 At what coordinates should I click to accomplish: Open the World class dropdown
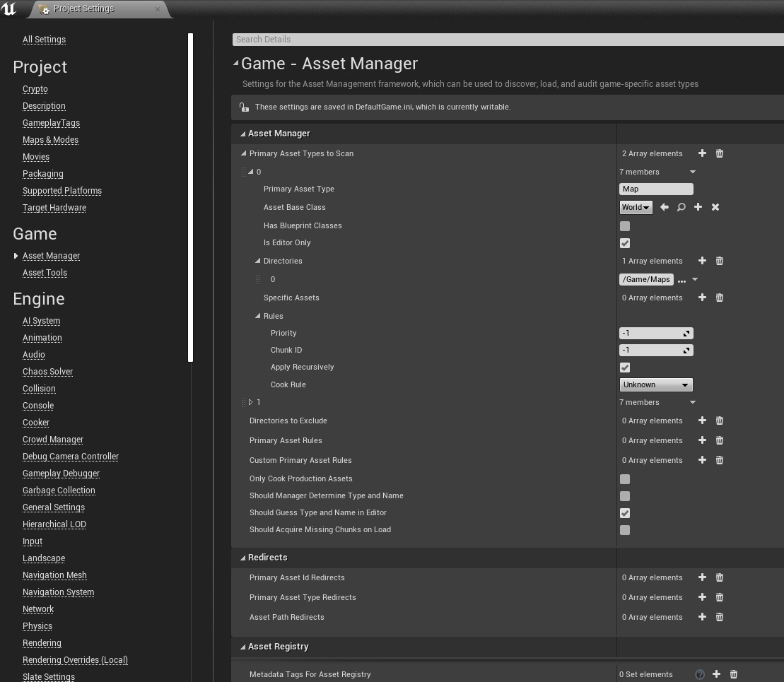point(634,207)
